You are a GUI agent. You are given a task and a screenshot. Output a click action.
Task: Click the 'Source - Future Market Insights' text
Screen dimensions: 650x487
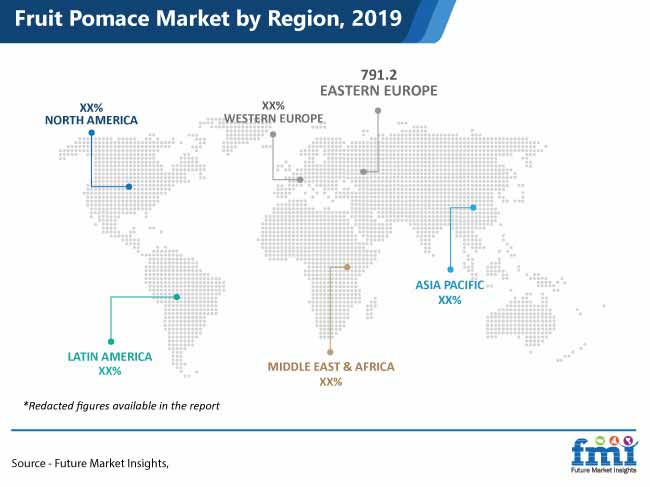tap(90, 463)
